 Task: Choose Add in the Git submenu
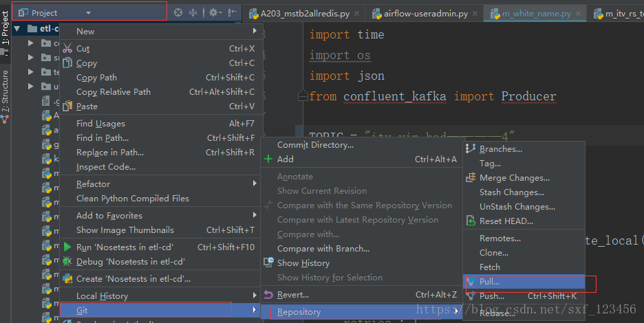[361, 159]
